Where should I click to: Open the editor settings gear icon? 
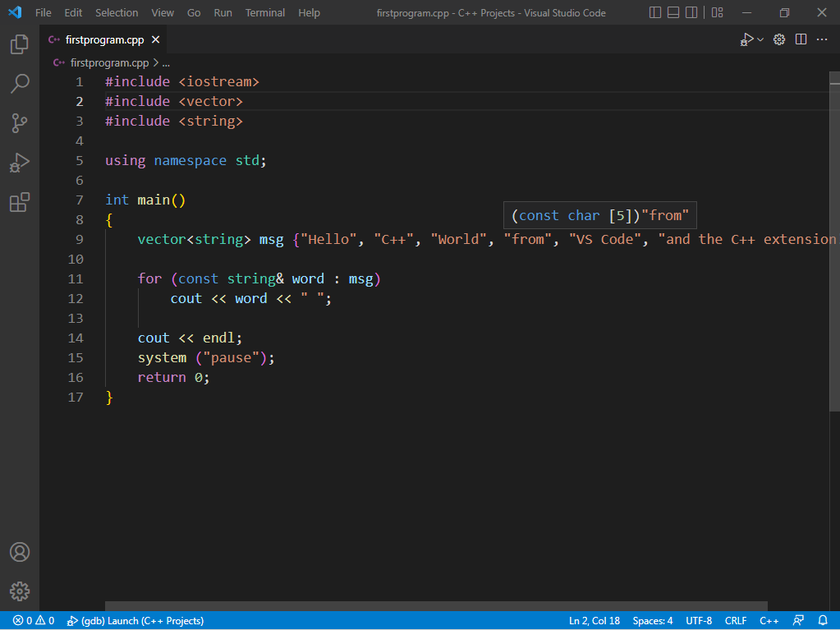point(779,39)
